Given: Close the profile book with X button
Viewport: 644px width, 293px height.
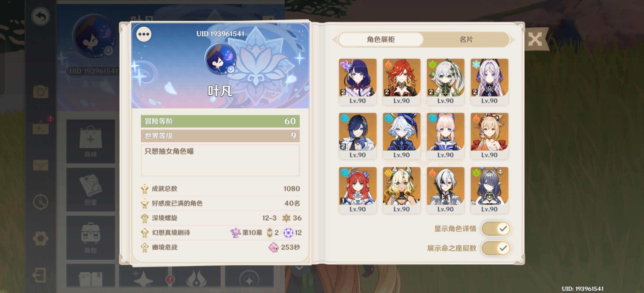Looking at the screenshot, I should pyautogui.click(x=535, y=39).
